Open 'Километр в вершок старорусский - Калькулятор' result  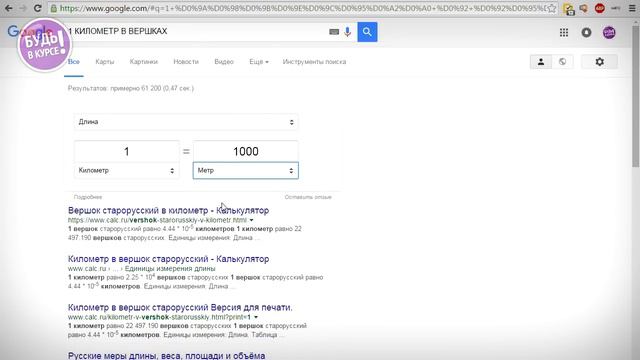[x=168, y=259]
